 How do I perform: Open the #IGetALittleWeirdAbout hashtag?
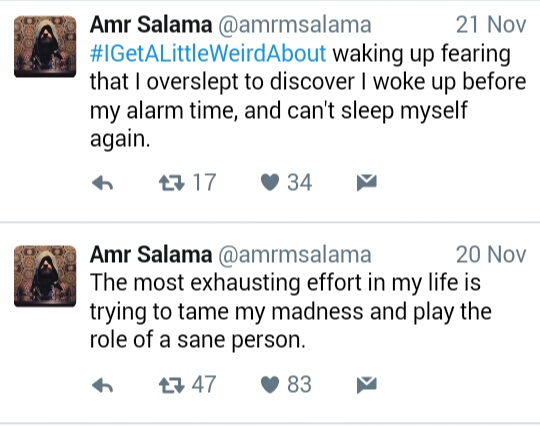pos(208,53)
